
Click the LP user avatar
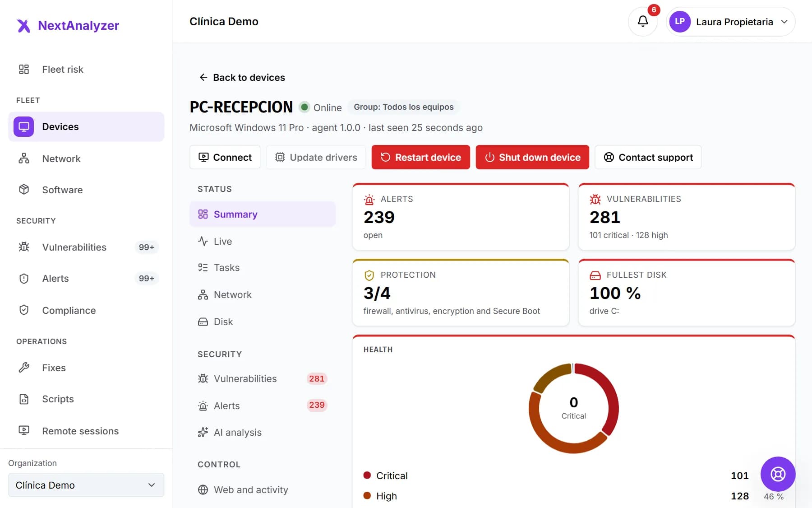pyautogui.click(x=680, y=21)
